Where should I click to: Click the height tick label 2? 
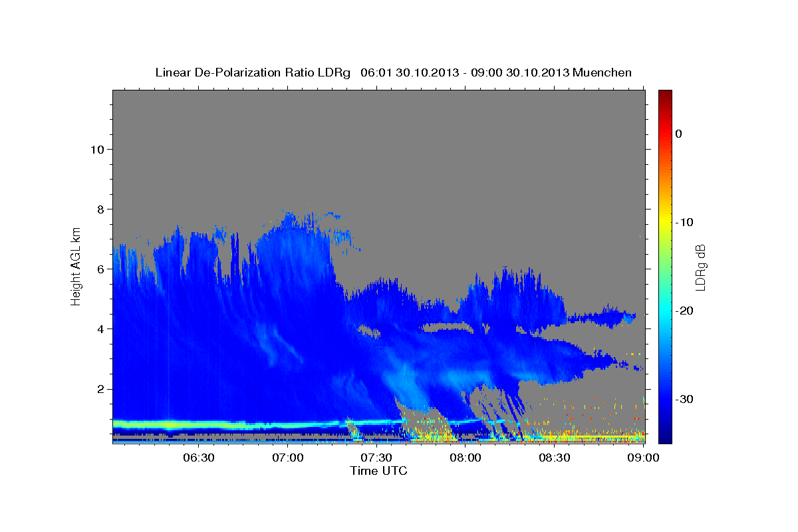coord(100,388)
